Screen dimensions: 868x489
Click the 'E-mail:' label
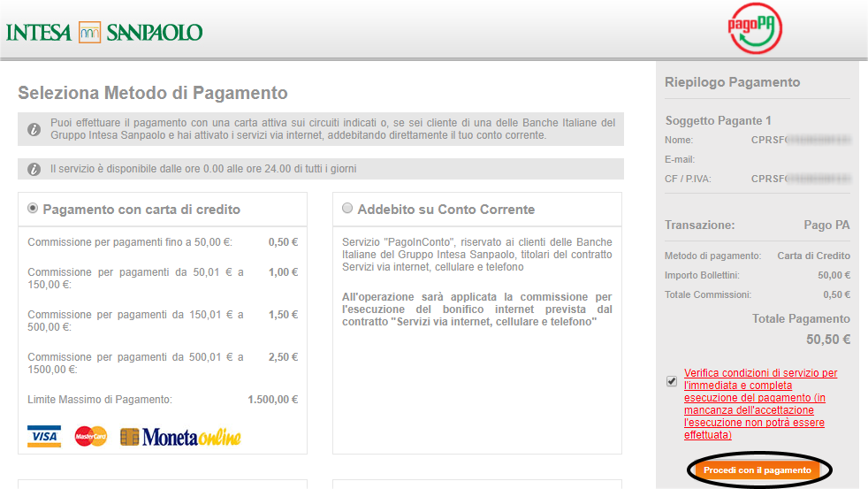click(680, 159)
